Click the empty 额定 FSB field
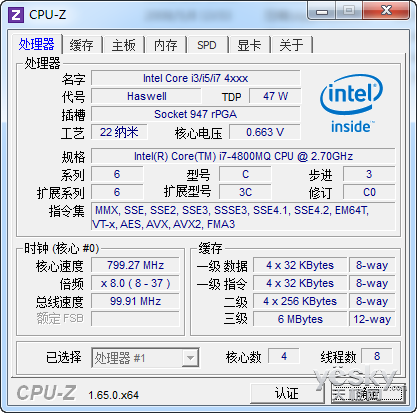Screen dimensions: 417x413 135,319
